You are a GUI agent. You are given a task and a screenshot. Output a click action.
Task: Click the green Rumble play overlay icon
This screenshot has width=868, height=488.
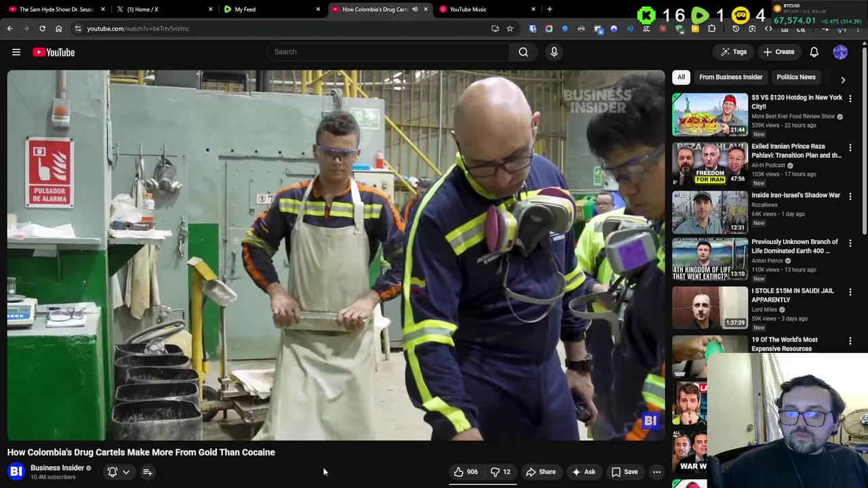[x=700, y=15]
